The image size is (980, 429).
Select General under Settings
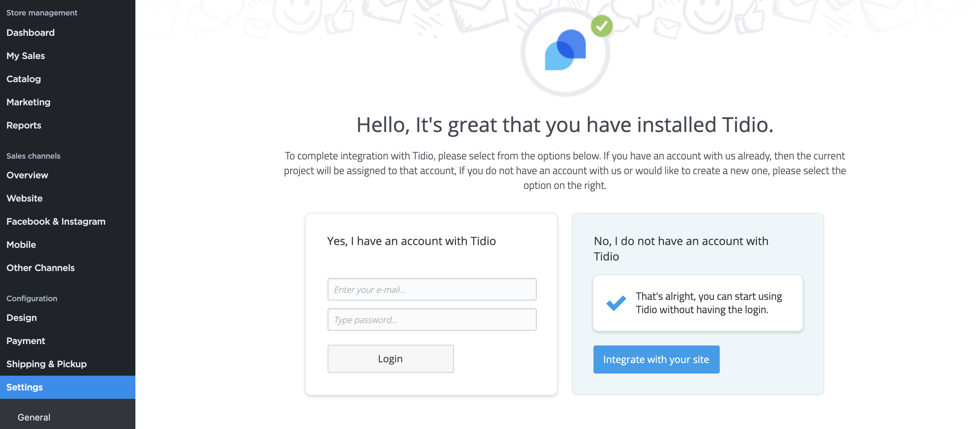33,417
